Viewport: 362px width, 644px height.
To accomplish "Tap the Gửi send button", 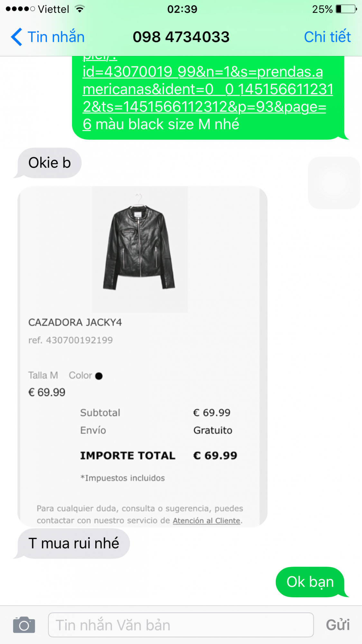I will click(x=338, y=625).
